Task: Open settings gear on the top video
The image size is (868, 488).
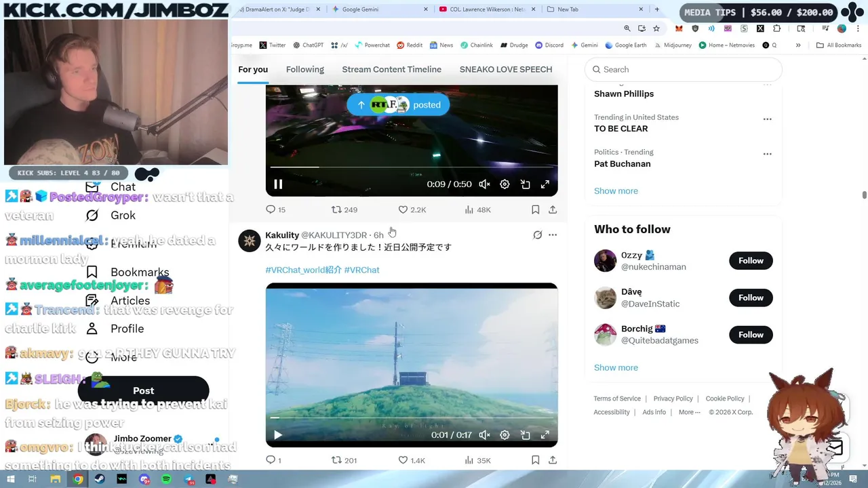Action: click(x=505, y=184)
